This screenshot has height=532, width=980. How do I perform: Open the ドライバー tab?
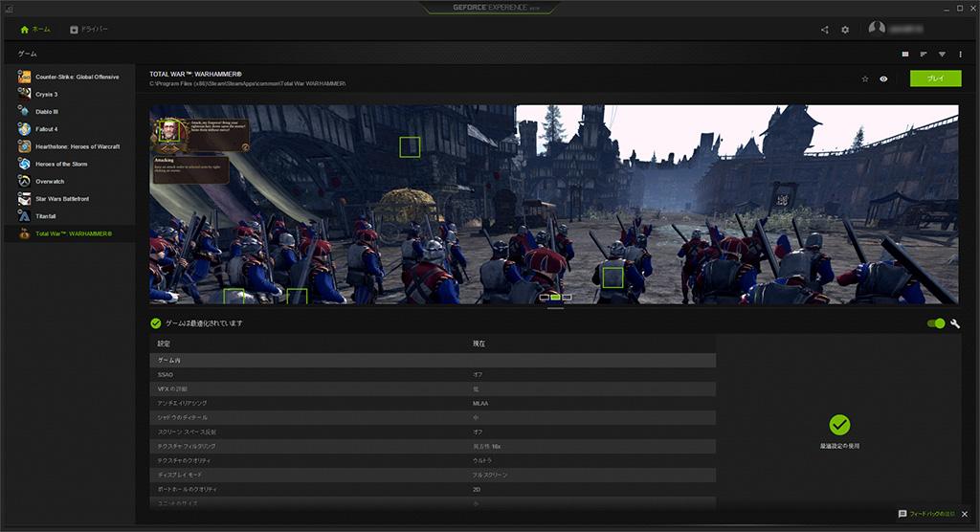click(89, 30)
